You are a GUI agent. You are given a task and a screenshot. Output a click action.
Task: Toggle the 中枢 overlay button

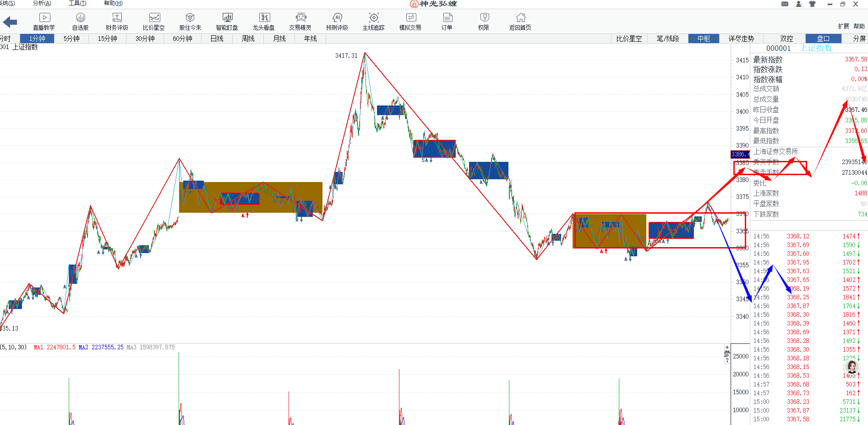point(704,39)
